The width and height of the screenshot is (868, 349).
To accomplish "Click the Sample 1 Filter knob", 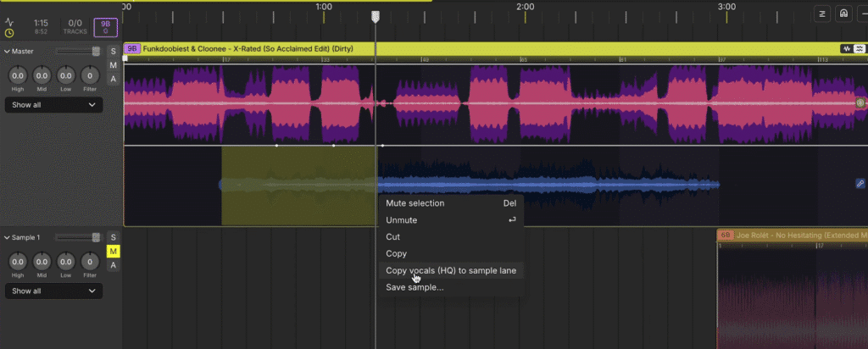I will pos(90,262).
